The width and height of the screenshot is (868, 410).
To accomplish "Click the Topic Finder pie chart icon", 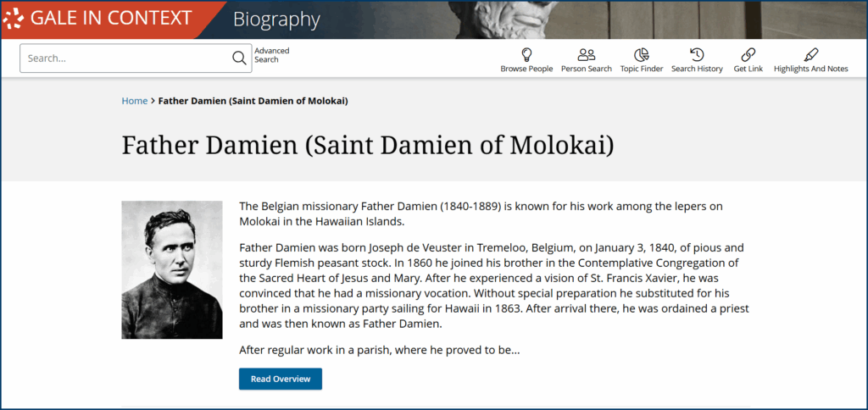I will [x=642, y=54].
